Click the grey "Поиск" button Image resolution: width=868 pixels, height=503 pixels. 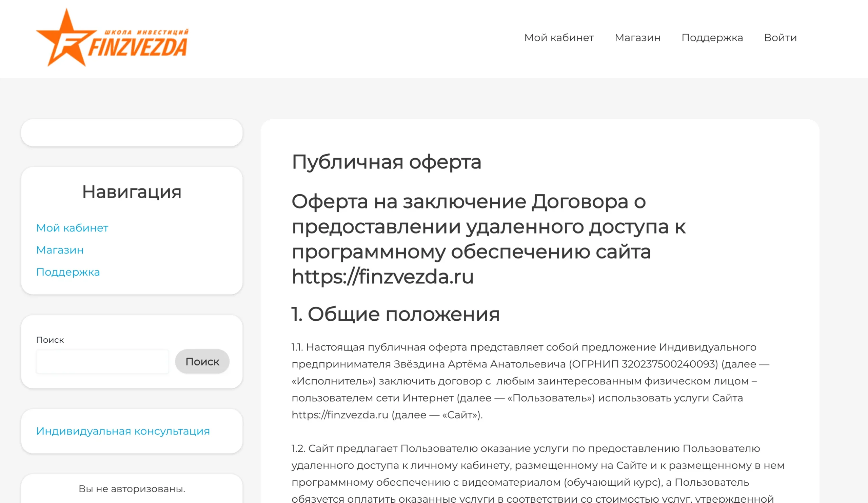pos(202,362)
